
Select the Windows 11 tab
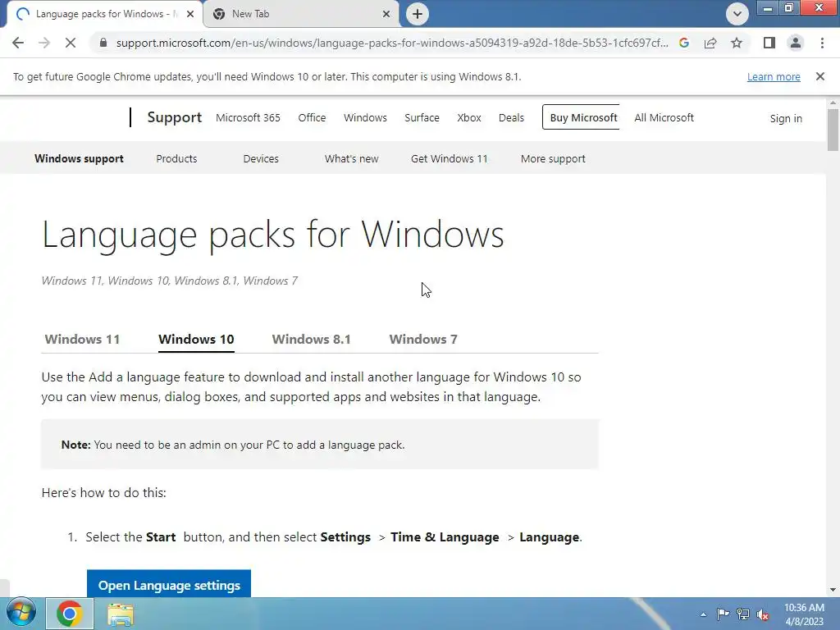pyautogui.click(x=82, y=339)
